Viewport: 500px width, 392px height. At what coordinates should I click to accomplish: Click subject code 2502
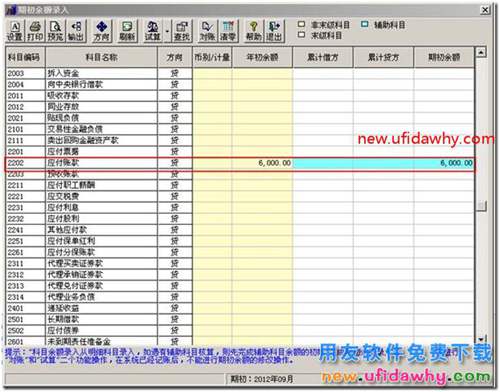[25, 331]
